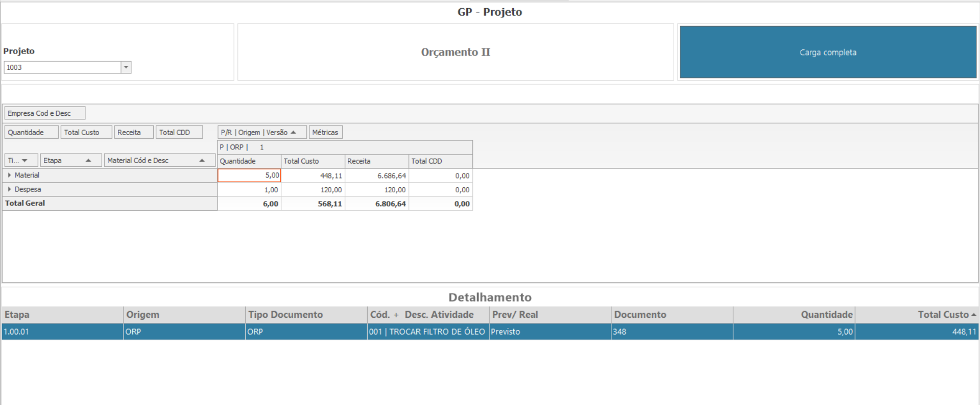
Task: Select Material Total CDD cell 0,00
Action: point(441,175)
